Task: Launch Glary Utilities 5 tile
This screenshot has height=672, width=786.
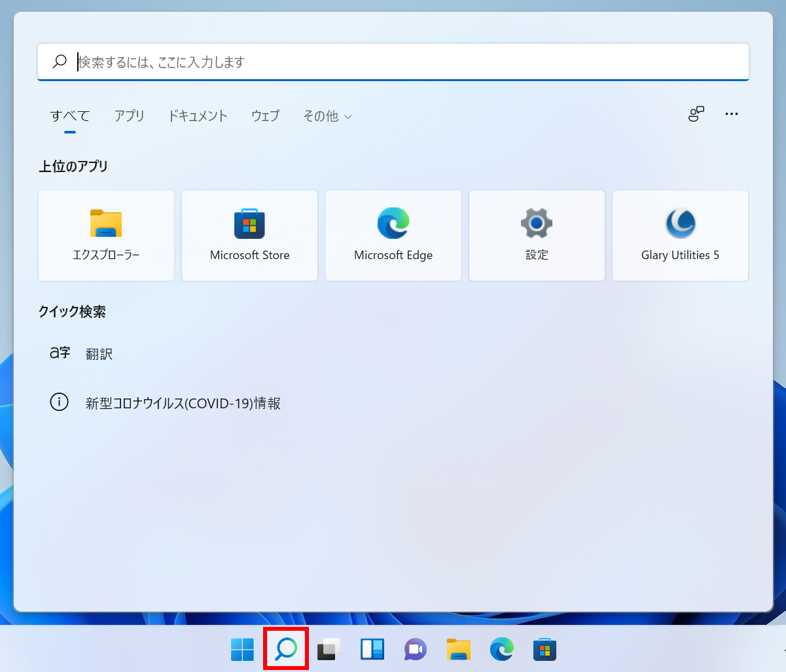Action: point(680,236)
